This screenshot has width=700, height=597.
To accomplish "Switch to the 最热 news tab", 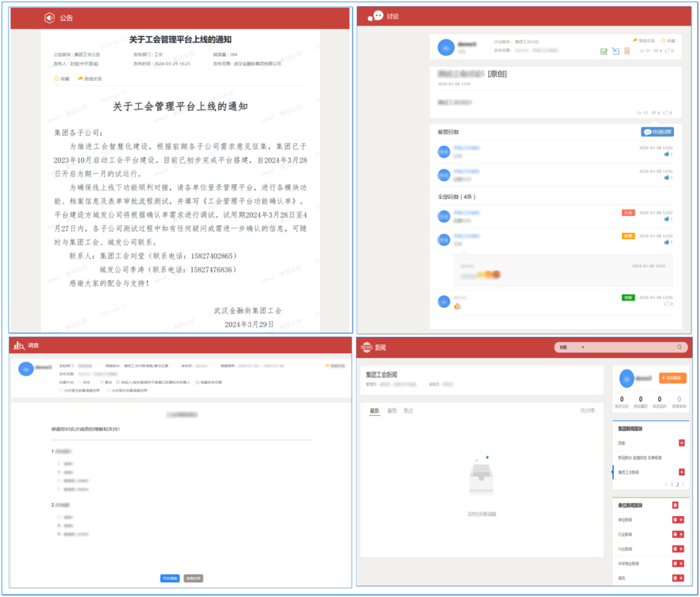I will point(391,410).
